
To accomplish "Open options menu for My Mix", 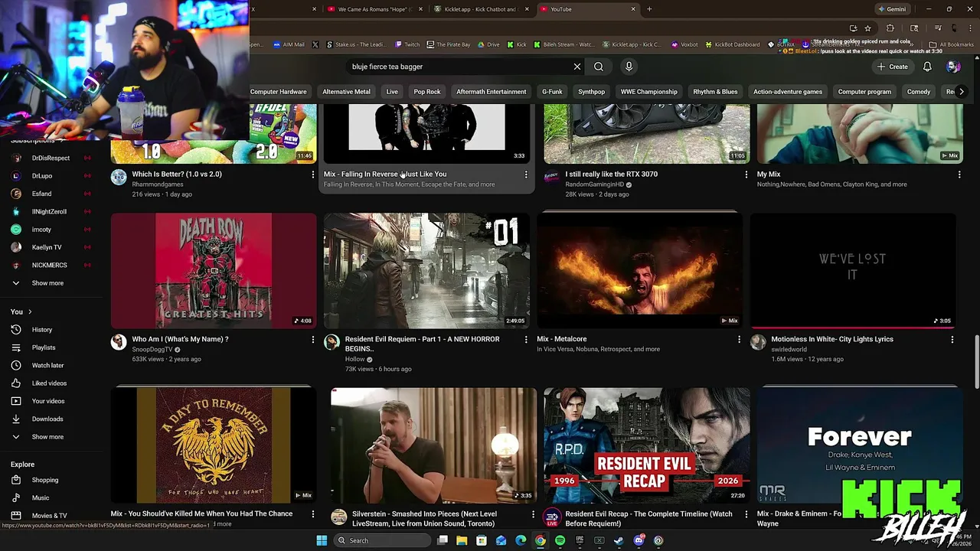I will pyautogui.click(x=959, y=174).
